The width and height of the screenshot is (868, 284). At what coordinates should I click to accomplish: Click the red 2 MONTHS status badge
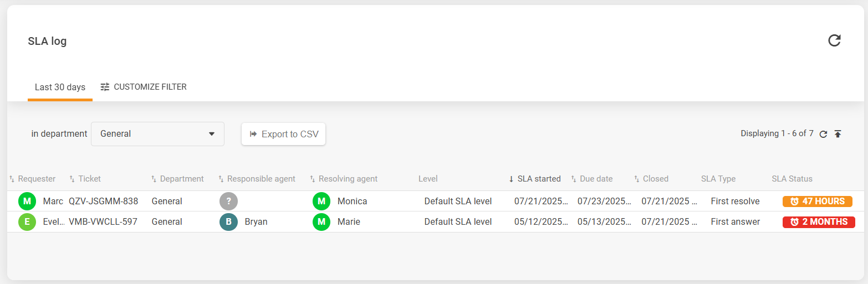819,222
